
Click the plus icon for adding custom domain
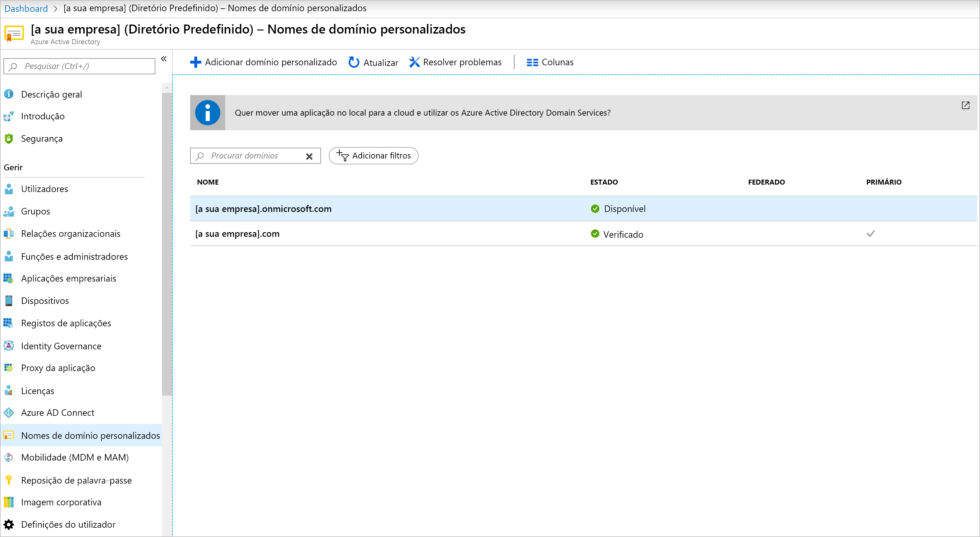click(195, 62)
